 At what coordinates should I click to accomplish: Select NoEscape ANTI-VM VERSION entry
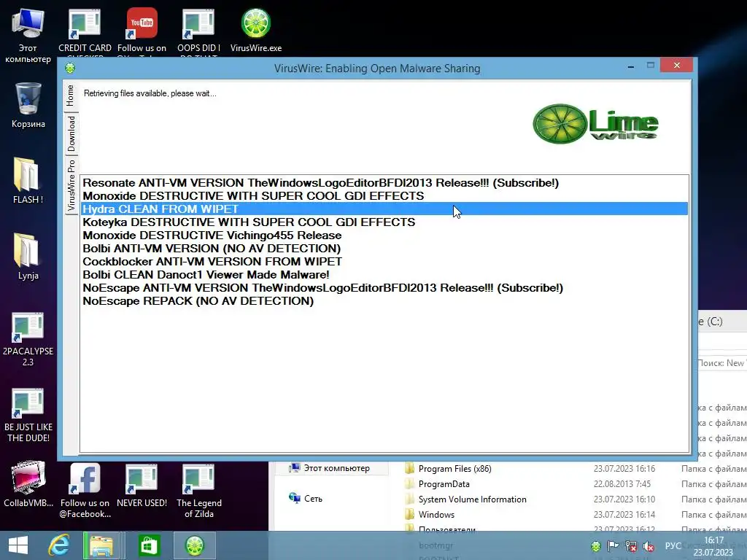pyautogui.click(x=384, y=288)
